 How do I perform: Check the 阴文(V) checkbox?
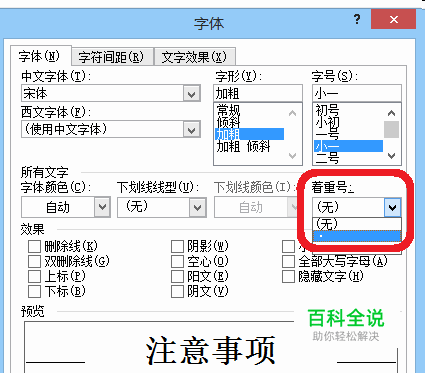click(x=177, y=291)
